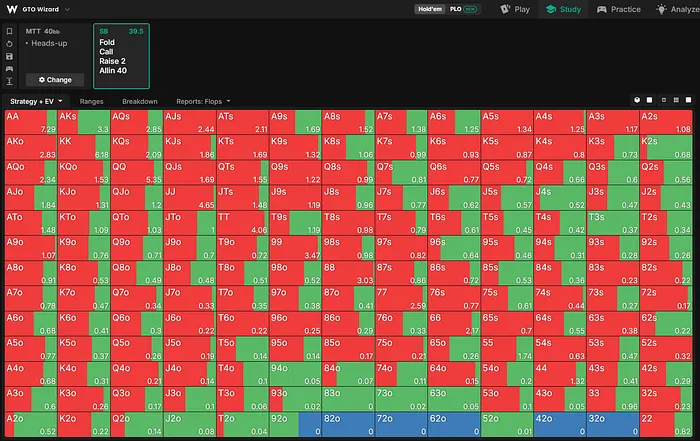The height and width of the screenshot is (441, 700).
Task: Switch to the Ranges tab
Action: click(92, 101)
